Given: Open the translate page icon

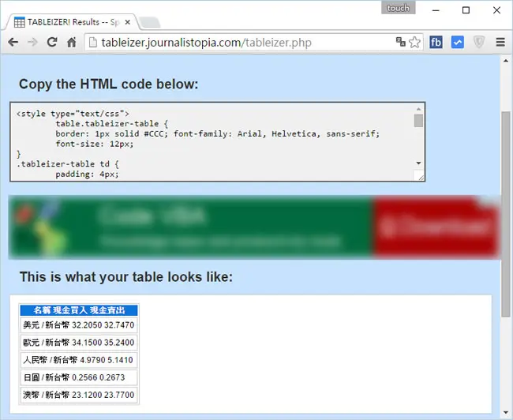Looking at the screenshot, I should pyautogui.click(x=400, y=42).
